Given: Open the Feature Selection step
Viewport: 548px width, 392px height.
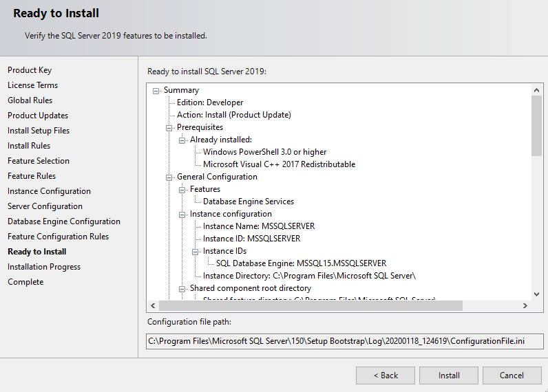Looking at the screenshot, I should (39, 161).
